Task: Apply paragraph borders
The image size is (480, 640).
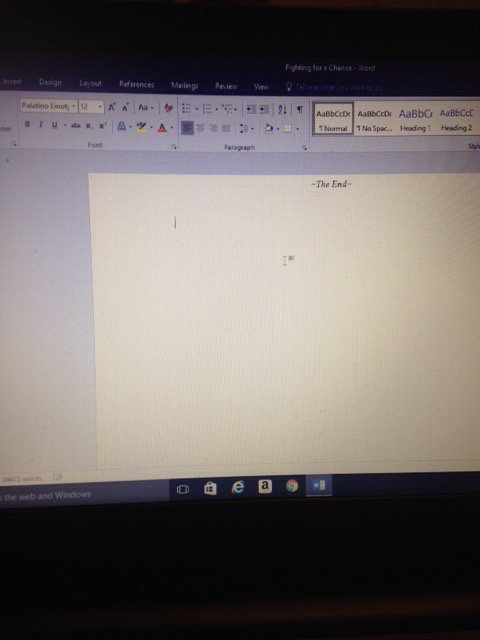Action: click(288, 129)
